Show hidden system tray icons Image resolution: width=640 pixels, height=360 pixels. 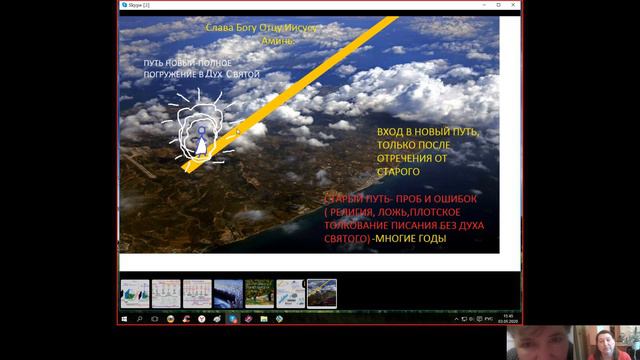(456, 319)
